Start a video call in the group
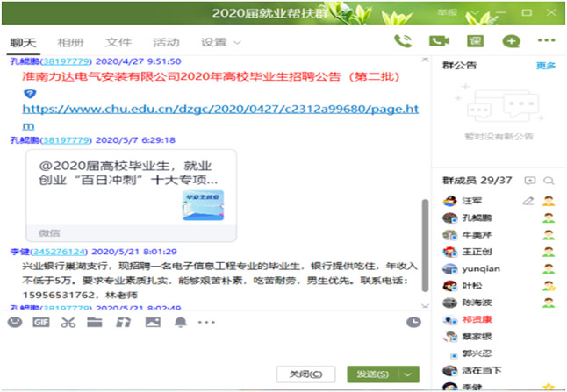The height and width of the screenshot is (392, 567). click(x=439, y=41)
